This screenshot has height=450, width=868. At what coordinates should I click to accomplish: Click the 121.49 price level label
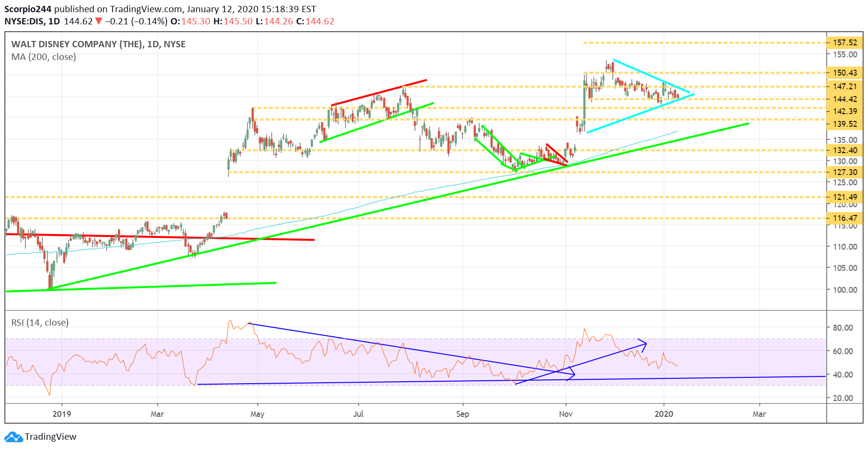click(845, 197)
